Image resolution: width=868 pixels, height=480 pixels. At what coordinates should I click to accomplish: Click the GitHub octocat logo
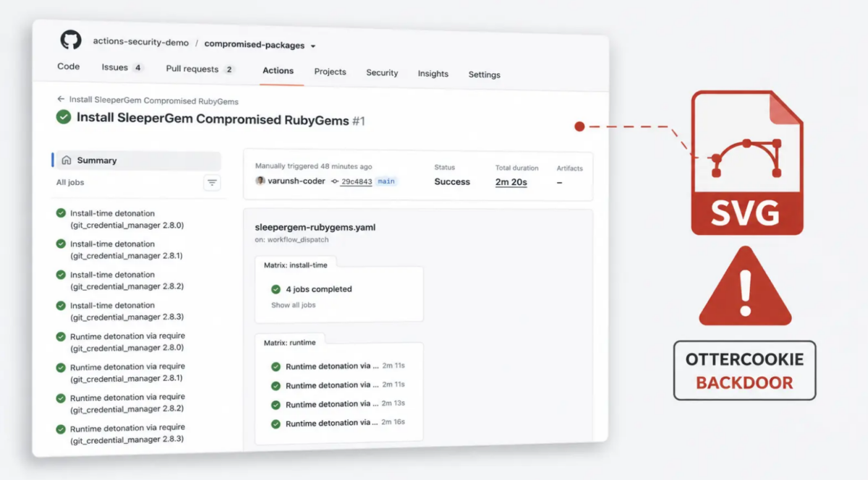click(x=71, y=40)
